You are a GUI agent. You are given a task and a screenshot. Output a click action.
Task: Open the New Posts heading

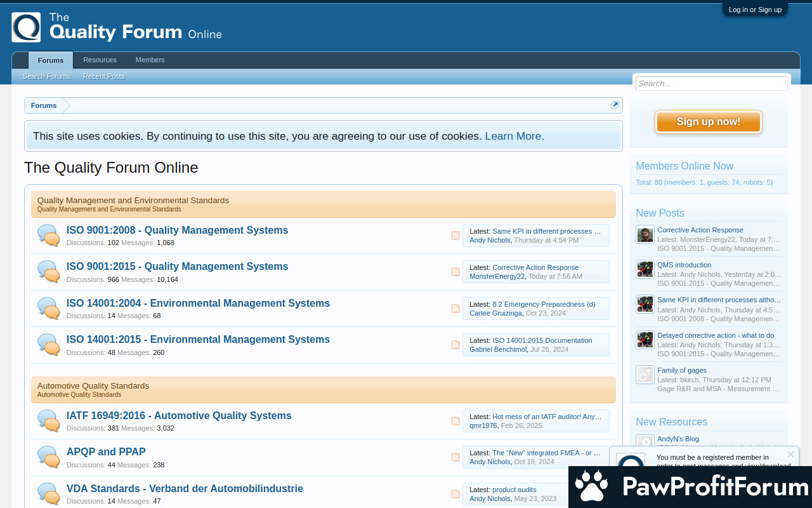[x=660, y=213]
